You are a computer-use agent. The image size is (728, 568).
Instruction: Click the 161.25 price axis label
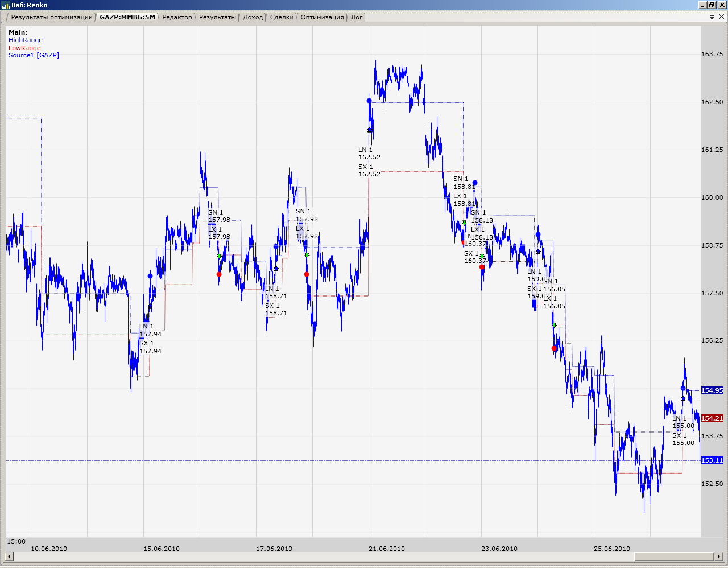click(712, 150)
